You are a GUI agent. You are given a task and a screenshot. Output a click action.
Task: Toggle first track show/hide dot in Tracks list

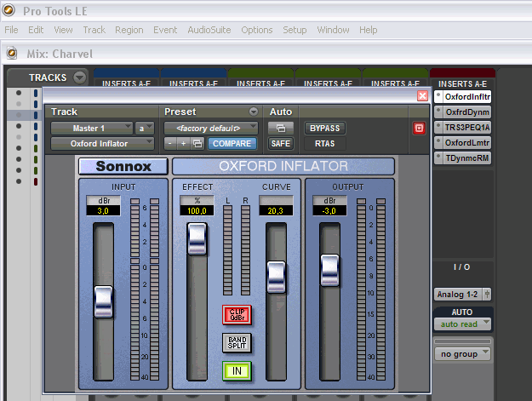(x=19, y=93)
